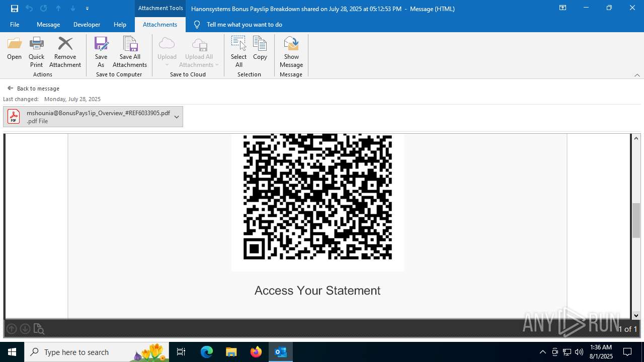This screenshot has width=644, height=362.
Task: Click the previous page arrow in preview bar
Action: 12,329
